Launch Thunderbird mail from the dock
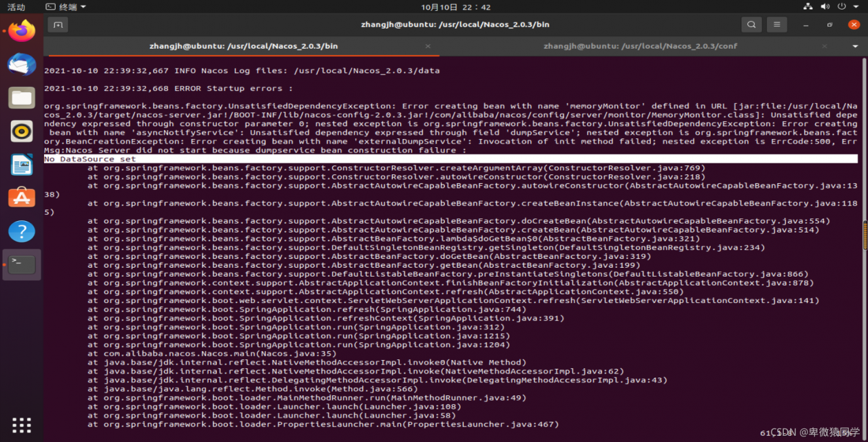The width and height of the screenshot is (868, 442). click(x=22, y=64)
